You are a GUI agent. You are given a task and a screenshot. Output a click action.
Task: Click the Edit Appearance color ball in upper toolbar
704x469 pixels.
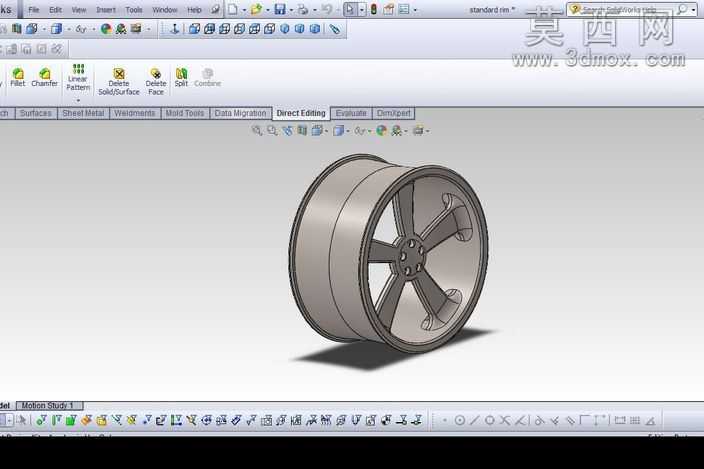[x=106, y=29]
